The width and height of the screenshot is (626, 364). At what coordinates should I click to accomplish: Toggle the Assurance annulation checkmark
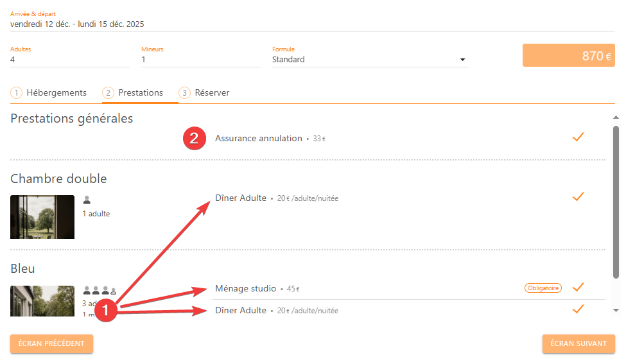[578, 137]
